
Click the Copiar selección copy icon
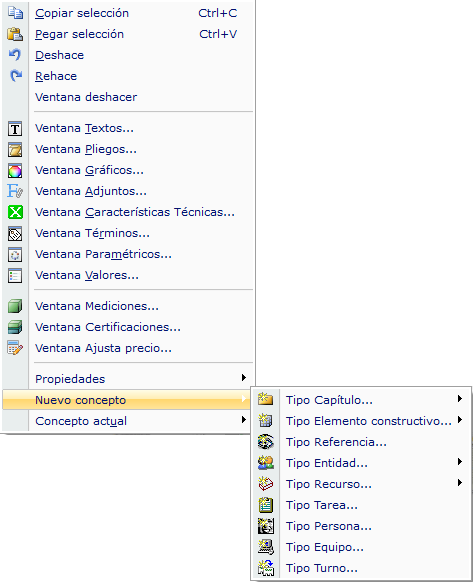[15, 13]
